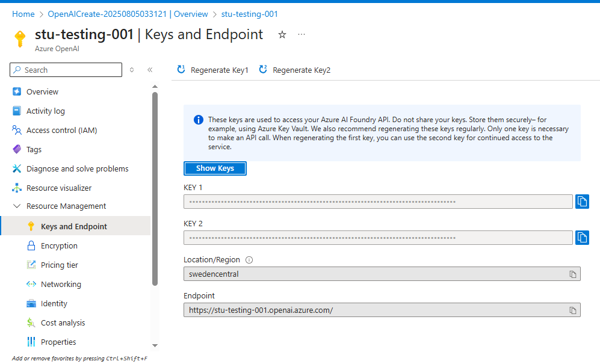Click Regenerate Key2 label
The image size is (600, 364).
click(302, 70)
